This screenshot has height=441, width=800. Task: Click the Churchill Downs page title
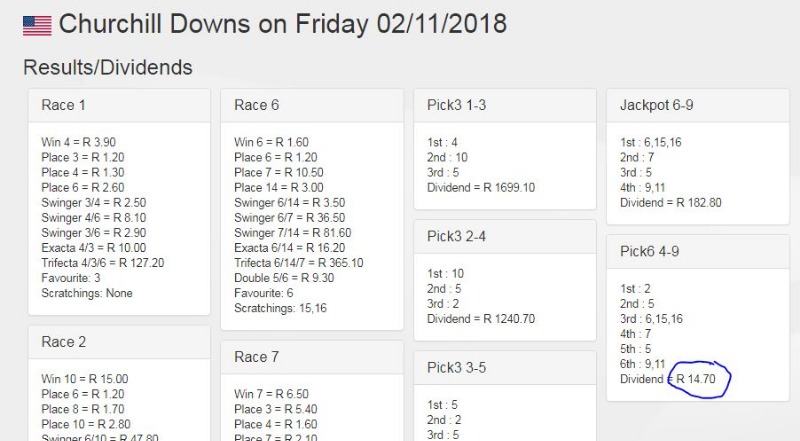pos(283,23)
